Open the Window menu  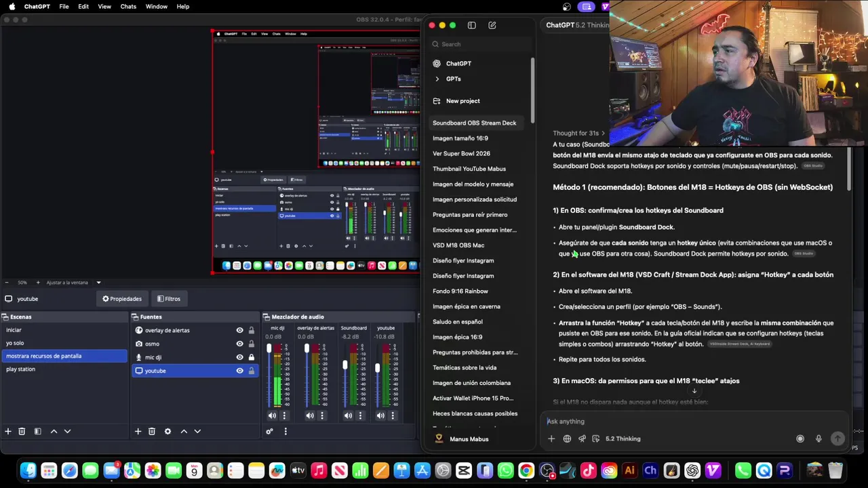[x=157, y=6]
